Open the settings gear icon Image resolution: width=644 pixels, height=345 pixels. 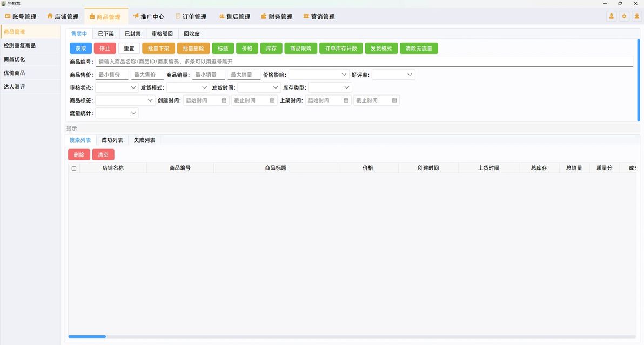[x=624, y=16]
